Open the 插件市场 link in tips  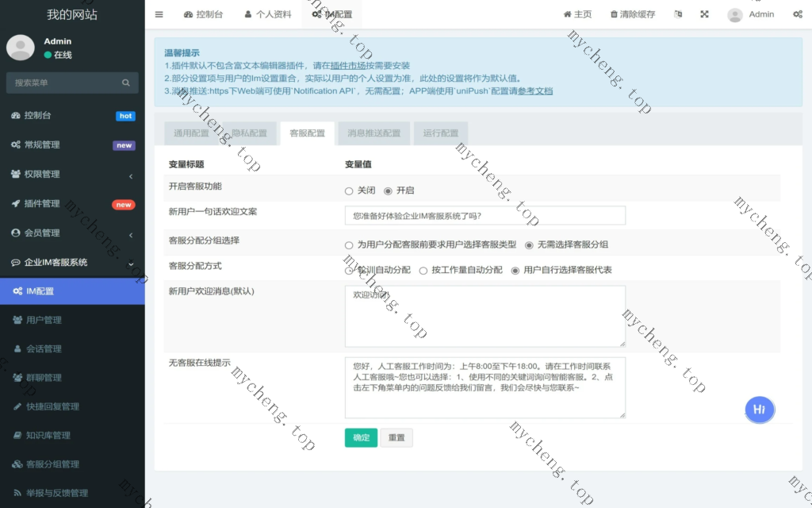point(348,66)
